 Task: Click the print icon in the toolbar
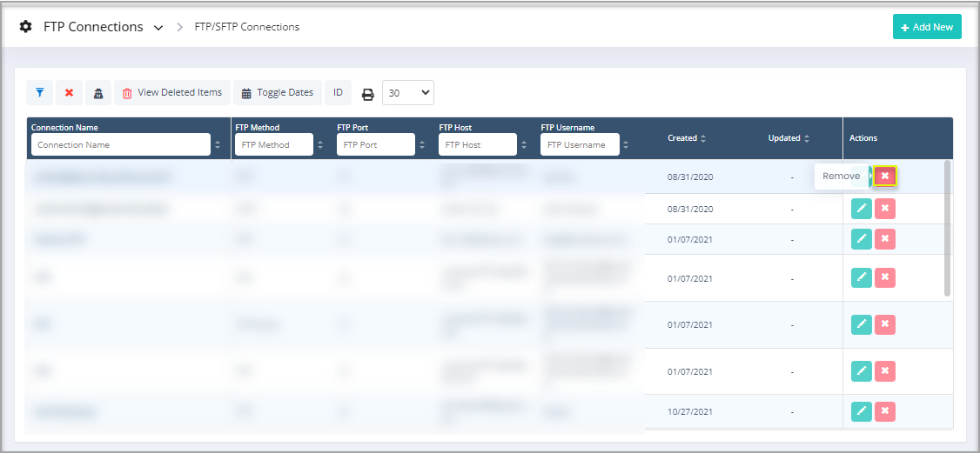click(367, 94)
